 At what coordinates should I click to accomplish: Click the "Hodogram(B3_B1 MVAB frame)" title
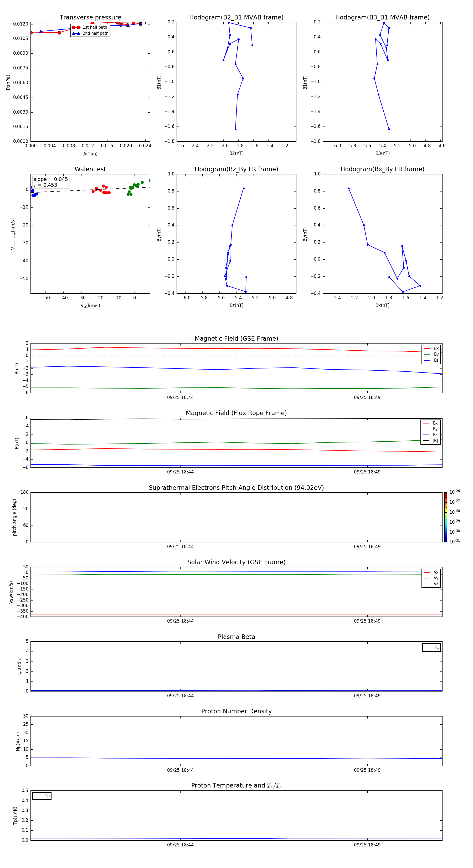tap(382, 18)
